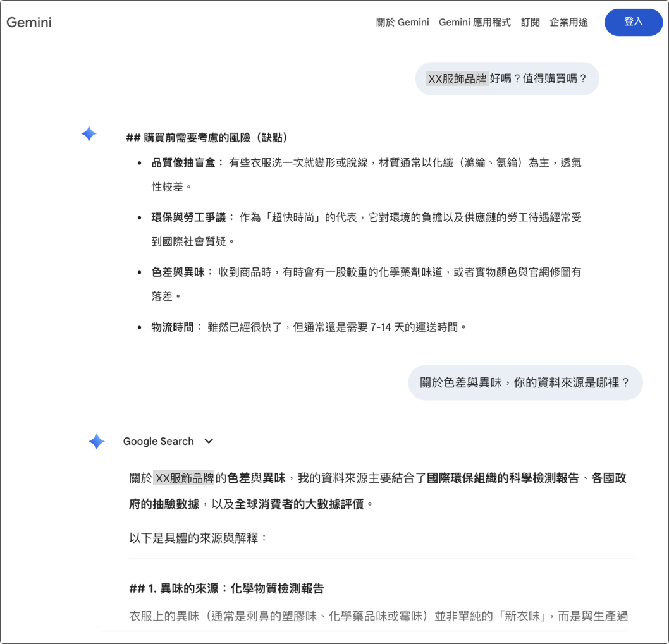Click the highlighted XX服飾品牌 in second response
The width and height of the screenshot is (669, 644).
click(184, 478)
